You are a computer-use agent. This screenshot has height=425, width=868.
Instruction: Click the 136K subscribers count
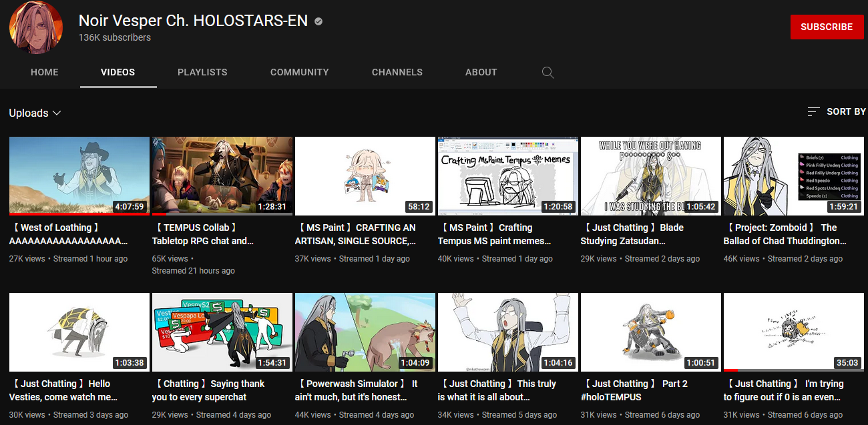point(115,37)
